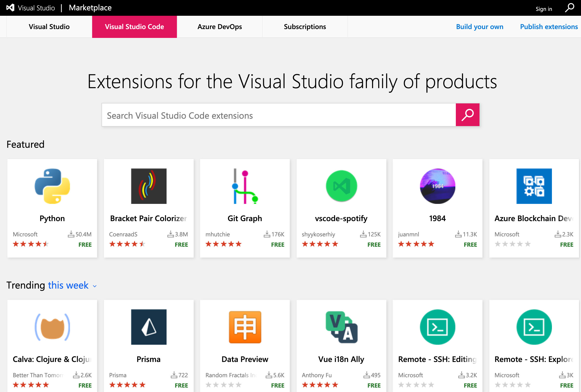Open the Git Graph extension icon
The height and width of the screenshot is (392, 581).
(245, 186)
